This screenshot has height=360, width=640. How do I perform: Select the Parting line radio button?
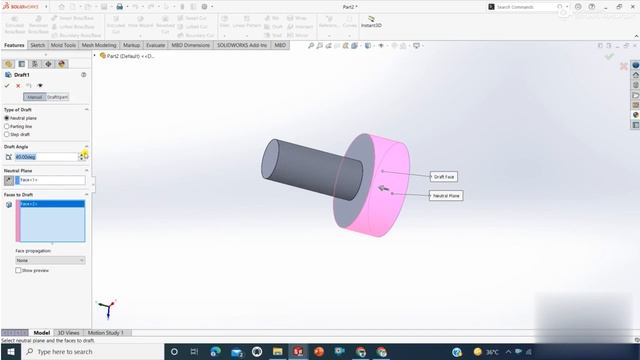pos(7,127)
